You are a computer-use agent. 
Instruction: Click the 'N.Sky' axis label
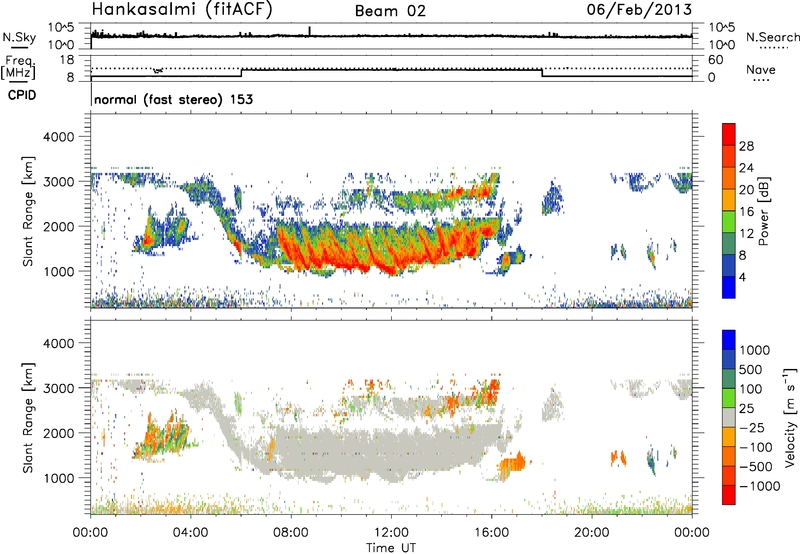[x=19, y=37]
